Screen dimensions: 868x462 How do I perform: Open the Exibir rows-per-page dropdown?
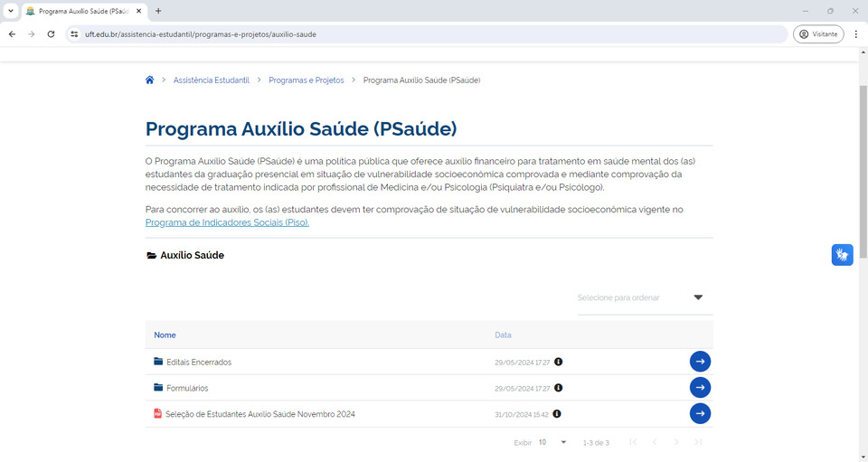pyautogui.click(x=552, y=442)
